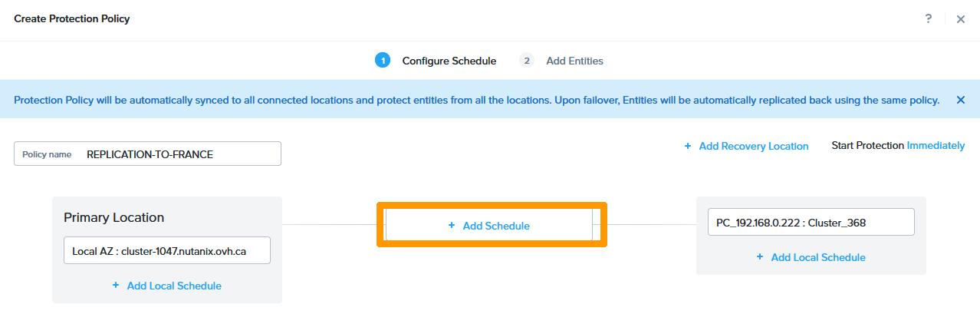Click the step 2 circle indicator
980x324 pixels.
pos(526,61)
